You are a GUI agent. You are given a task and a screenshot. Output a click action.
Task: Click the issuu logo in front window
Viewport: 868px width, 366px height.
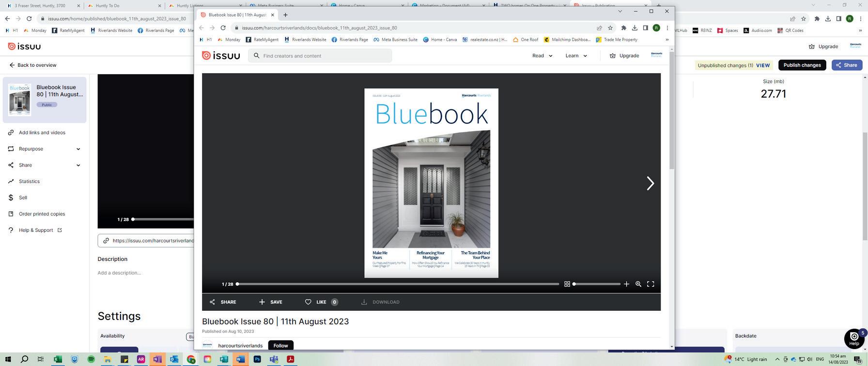click(221, 56)
